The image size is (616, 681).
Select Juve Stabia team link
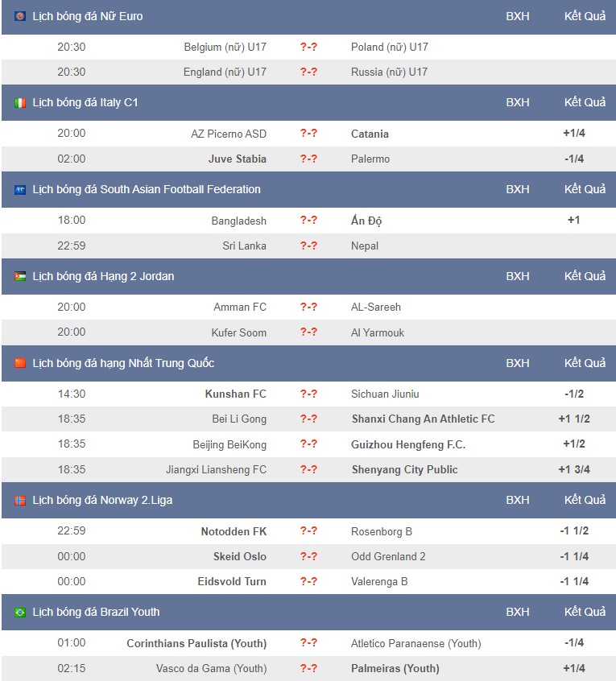tap(238, 159)
